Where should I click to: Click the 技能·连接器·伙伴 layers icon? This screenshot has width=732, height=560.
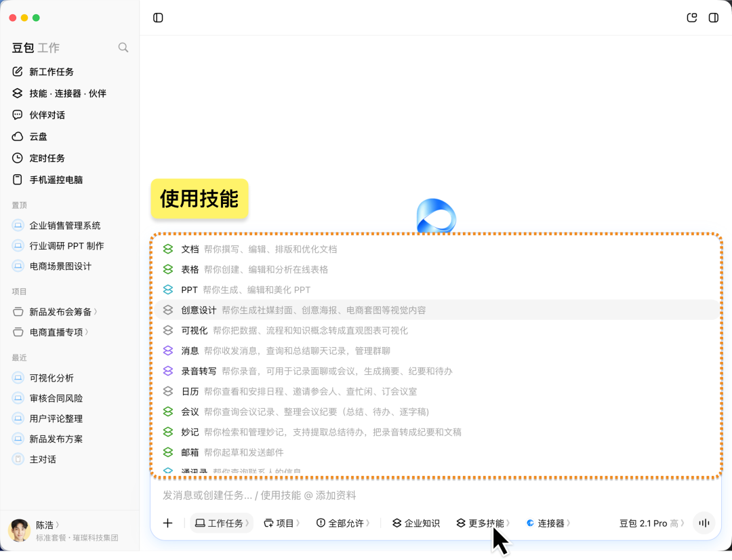(17, 93)
